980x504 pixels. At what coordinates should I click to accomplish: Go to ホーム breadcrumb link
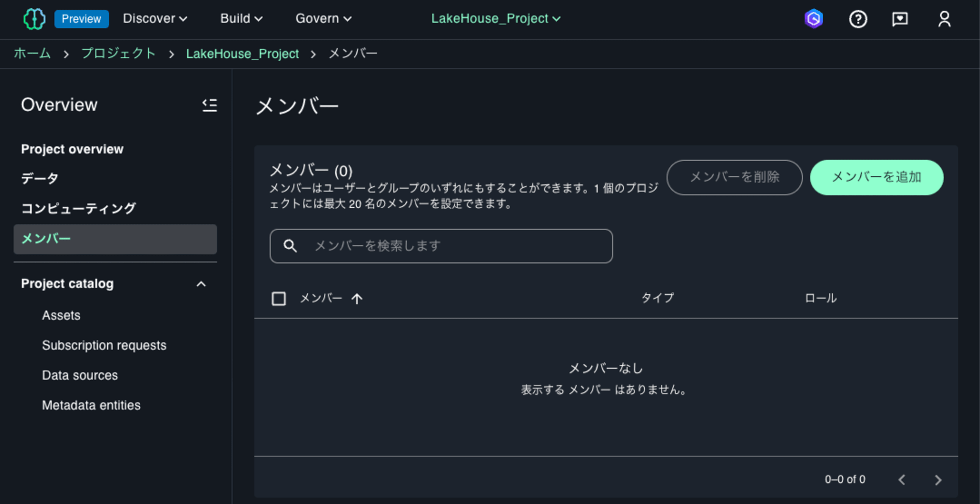pyautogui.click(x=32, y=53)
